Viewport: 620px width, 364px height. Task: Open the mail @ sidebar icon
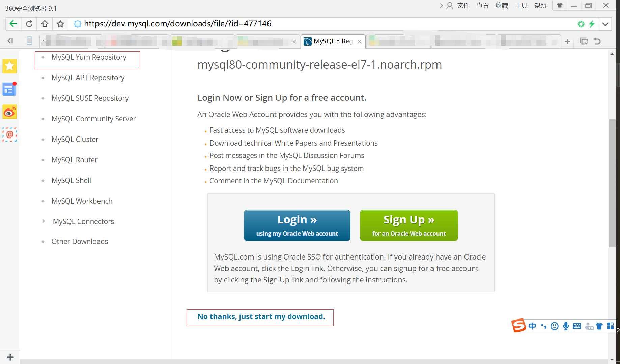click(x=9, y=135)
